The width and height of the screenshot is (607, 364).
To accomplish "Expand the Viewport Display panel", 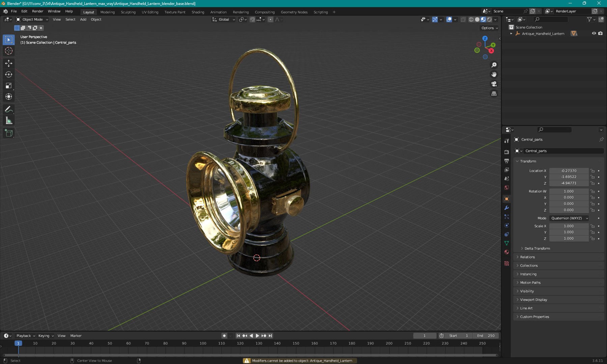I will pyautogui.click(x=533, y=300).
